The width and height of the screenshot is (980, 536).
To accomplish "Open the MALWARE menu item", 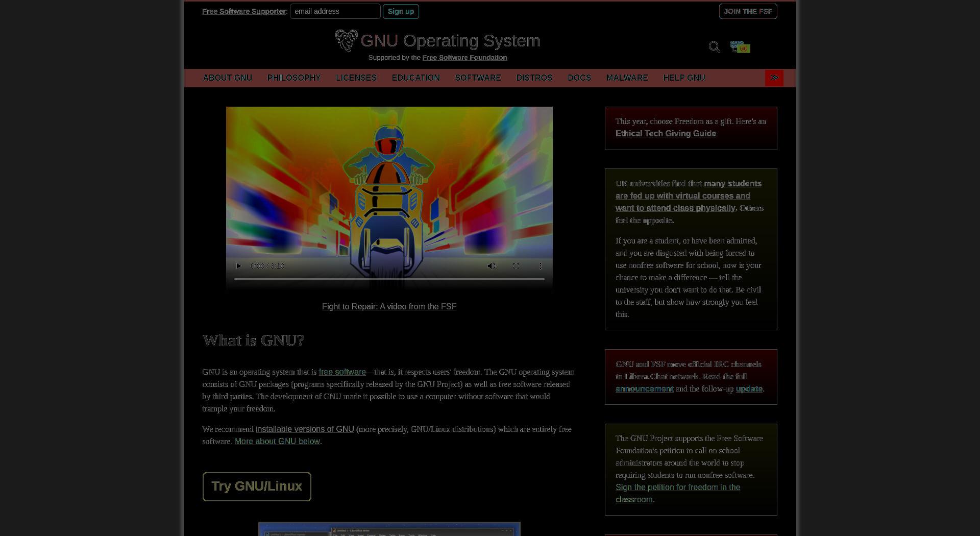I will click(627, 78).
